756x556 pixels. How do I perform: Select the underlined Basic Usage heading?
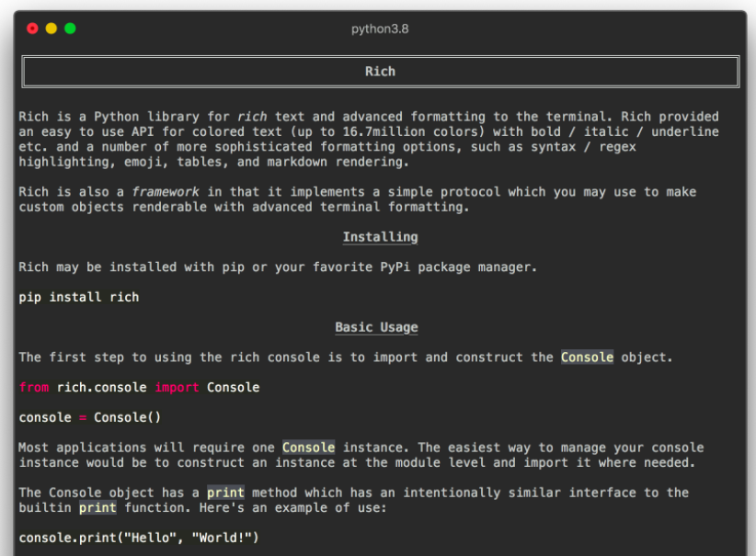point(376,327)
